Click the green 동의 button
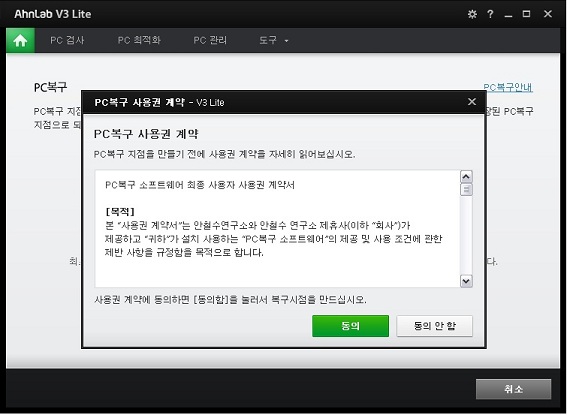 point(350,326)
